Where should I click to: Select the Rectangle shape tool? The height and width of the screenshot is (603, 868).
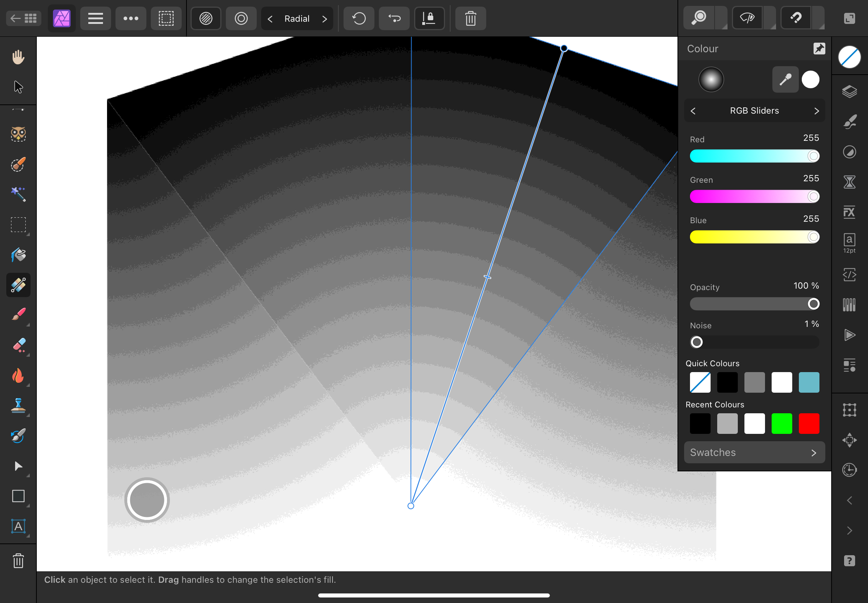(18, 496)
